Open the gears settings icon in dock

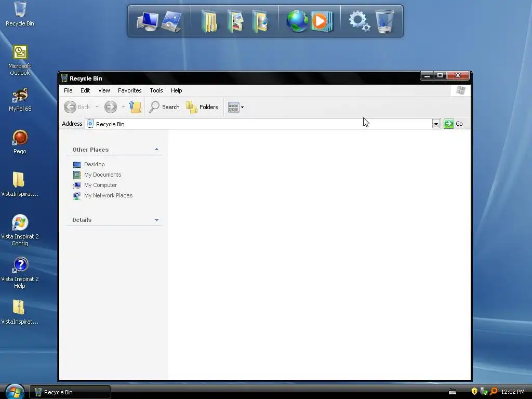(x=359, y=21)
